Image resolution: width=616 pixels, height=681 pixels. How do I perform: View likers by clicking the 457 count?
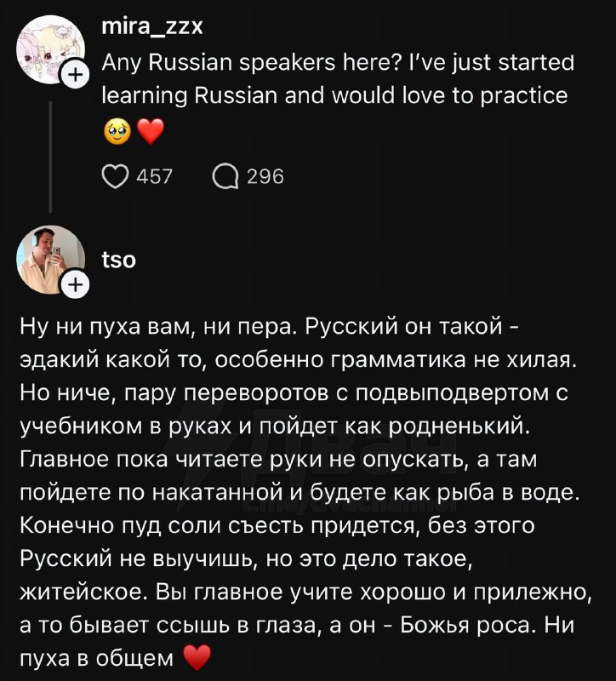click(x=153, y=176)
